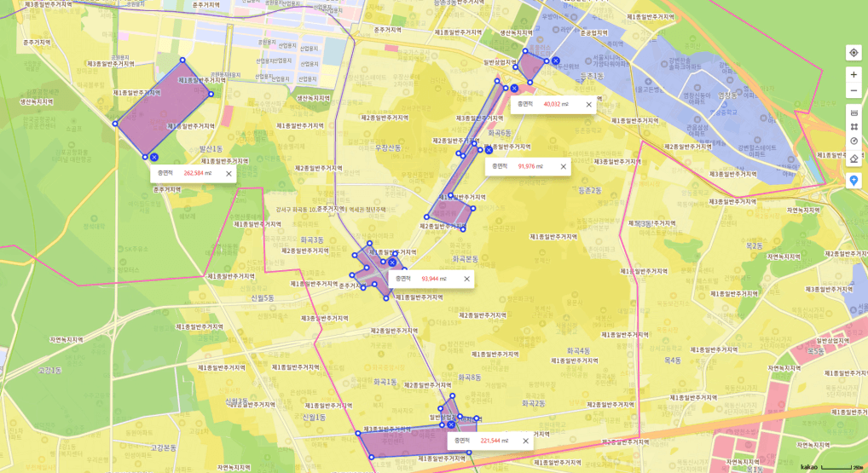The width and height of the screenshot is (868, 473).
Task: Add a blue pin marker
Action: coord(854,181)
